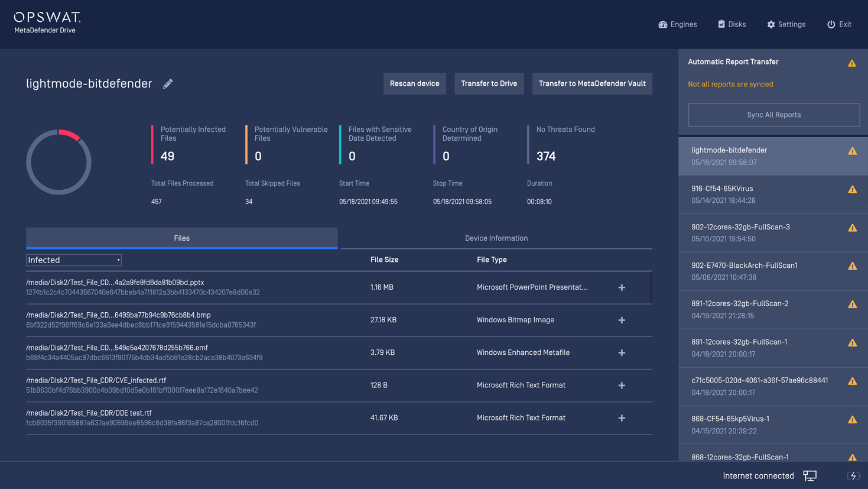Click the power charging icon in status bar

point(853,476)
